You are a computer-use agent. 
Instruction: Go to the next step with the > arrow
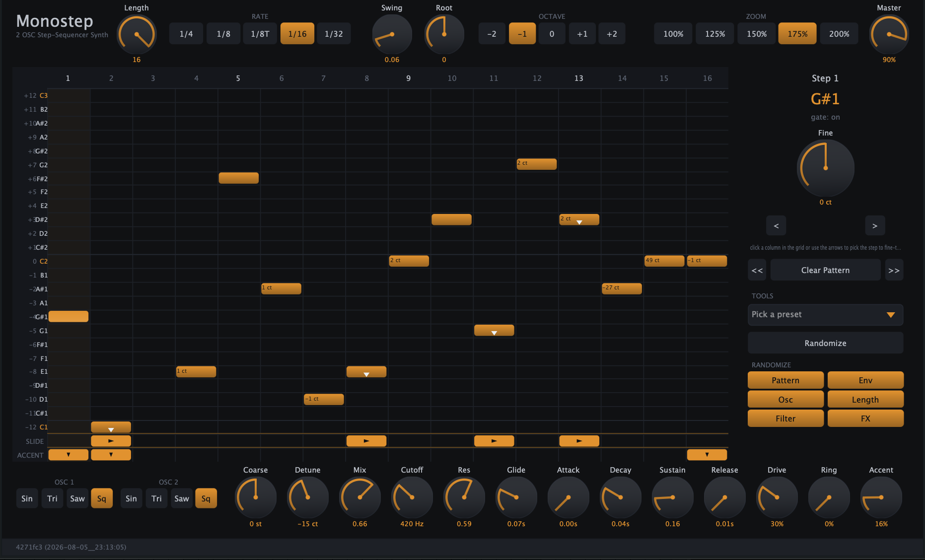coord(875,226)
